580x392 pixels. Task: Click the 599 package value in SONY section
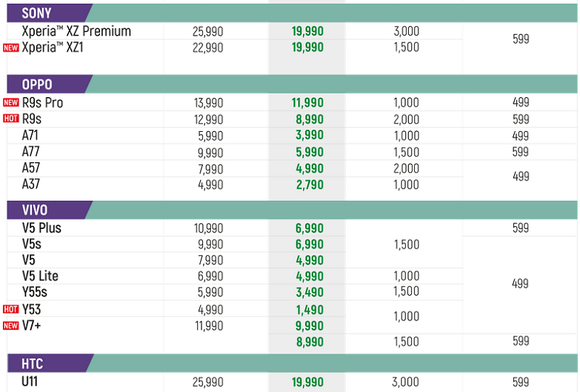[521, 39]
